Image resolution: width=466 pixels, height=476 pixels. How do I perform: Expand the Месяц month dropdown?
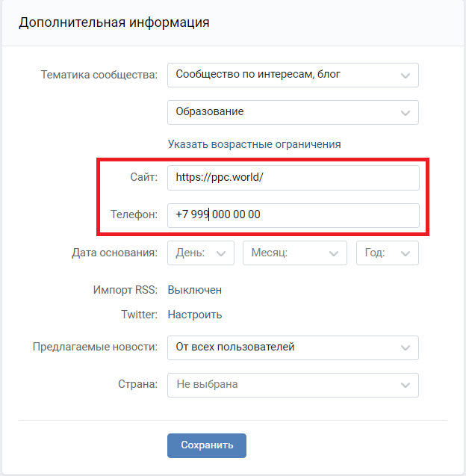point(294,253)
